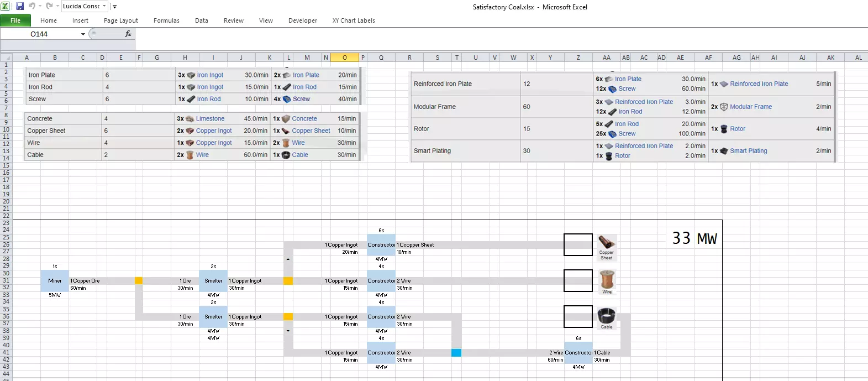
Task: Click the Copper Sheet picture in the diagram
Action: 607,247
